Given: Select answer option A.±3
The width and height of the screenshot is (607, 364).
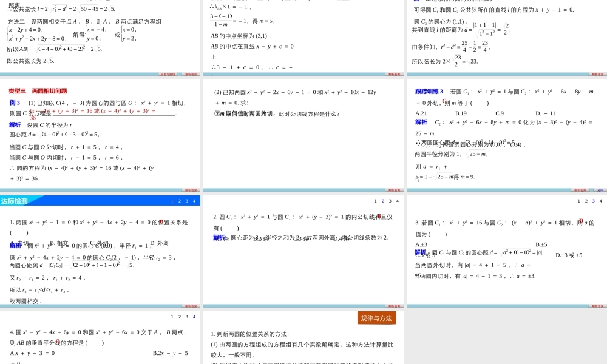Looking at the screenshot, I should point(421,244).
